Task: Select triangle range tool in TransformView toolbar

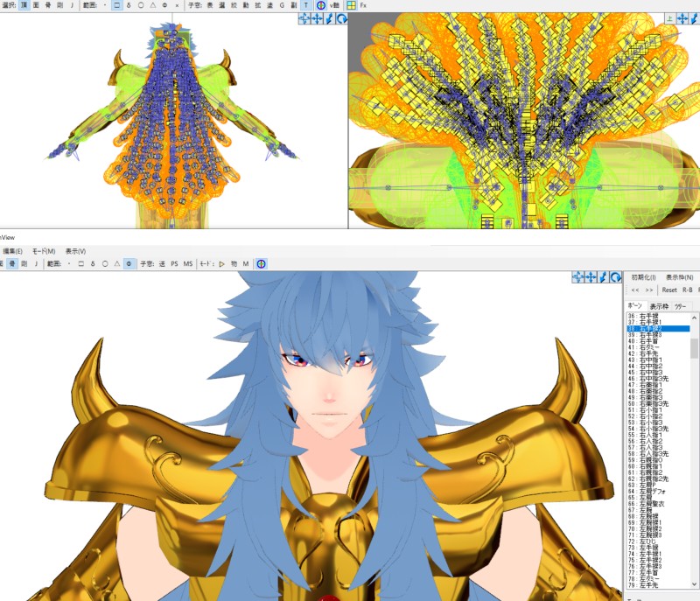Action: point(117,263)
